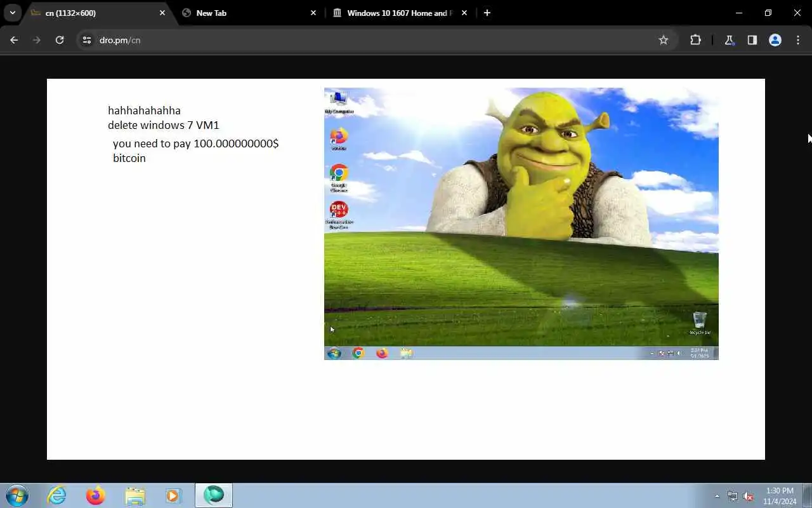Click the Recycle Bin icon in the image

700,323
